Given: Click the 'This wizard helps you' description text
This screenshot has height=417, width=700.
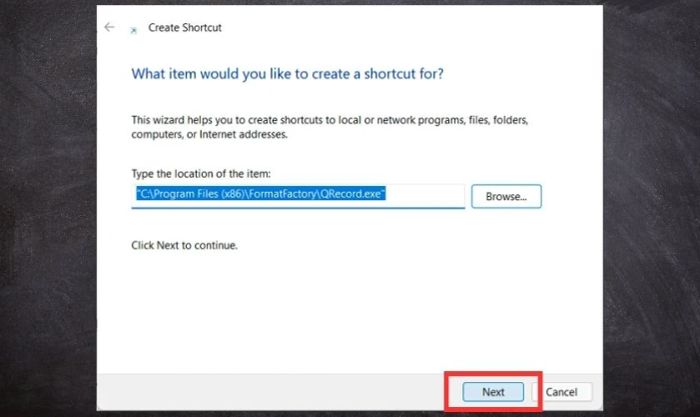Looking at the screenshot, I should tap(329, 127).
